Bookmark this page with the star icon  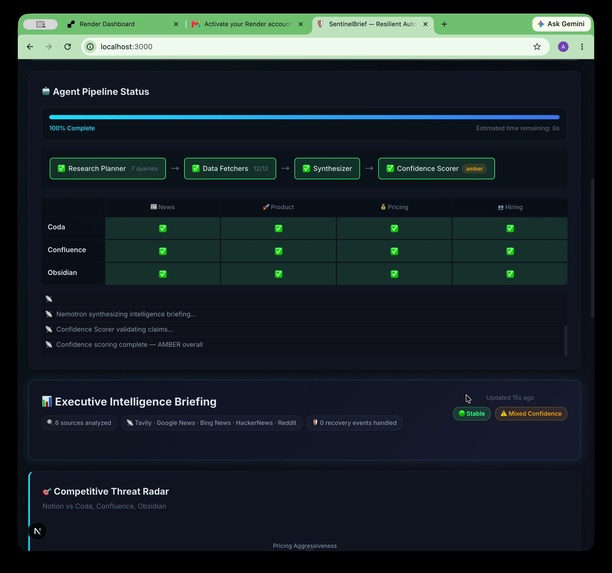point(537,47)
